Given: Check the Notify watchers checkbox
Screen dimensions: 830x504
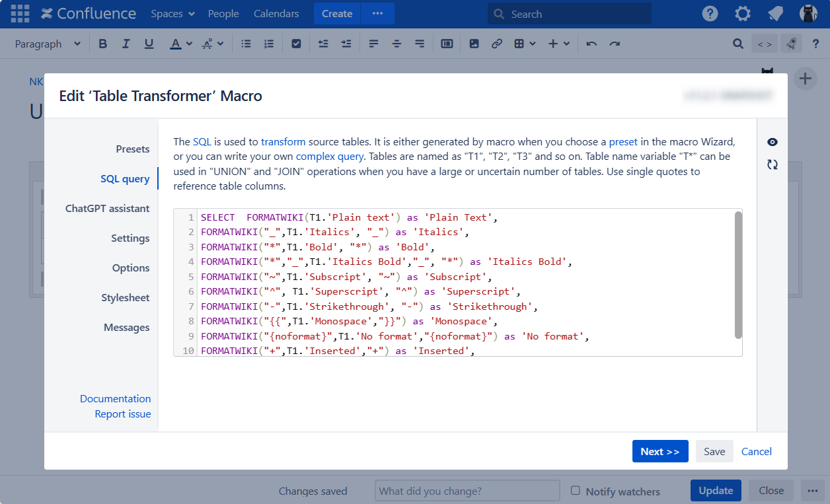Looking at the screenshot, I should (576, 491).
